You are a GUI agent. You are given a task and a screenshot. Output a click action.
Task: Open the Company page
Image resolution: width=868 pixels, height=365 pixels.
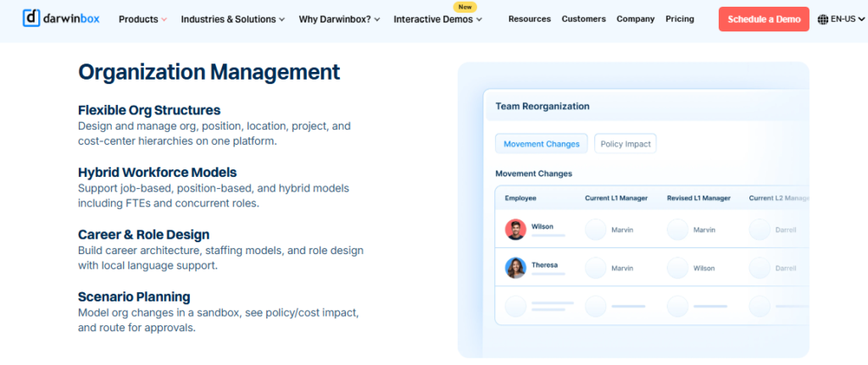(636, 19)
